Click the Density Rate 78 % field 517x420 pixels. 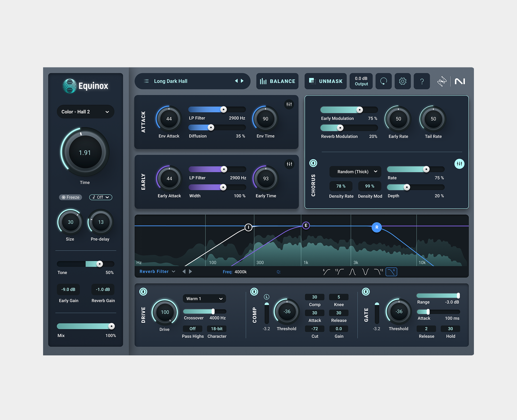point(341,186)
